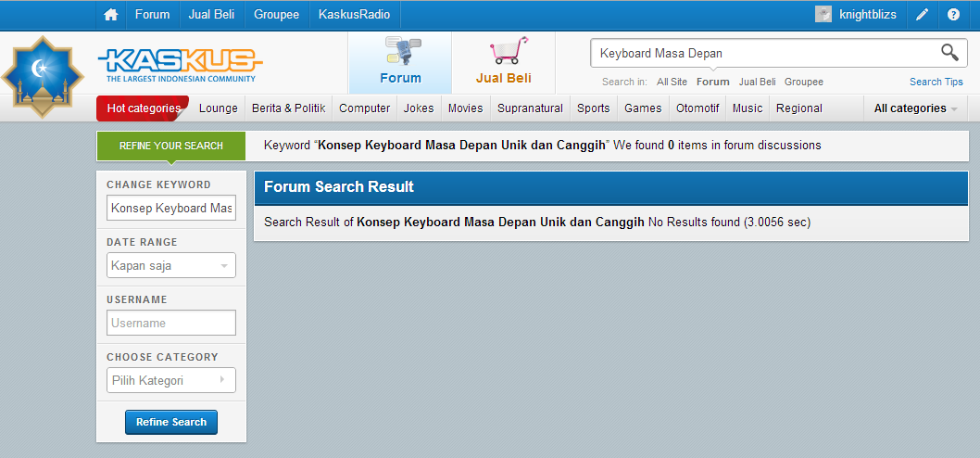Image resolution: width=980 pixels, height=458 pixels.
Task: Click the Search in: label
Action: [624, 82]
